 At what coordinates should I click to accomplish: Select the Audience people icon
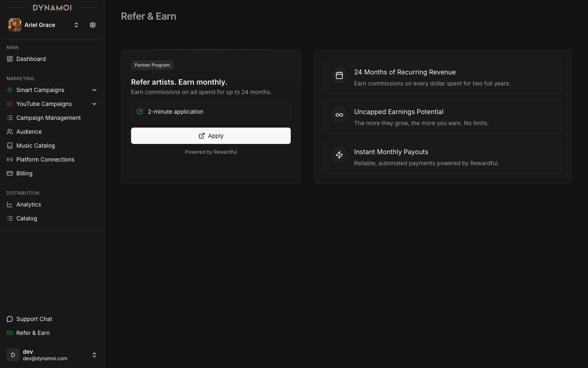[9, 132]
